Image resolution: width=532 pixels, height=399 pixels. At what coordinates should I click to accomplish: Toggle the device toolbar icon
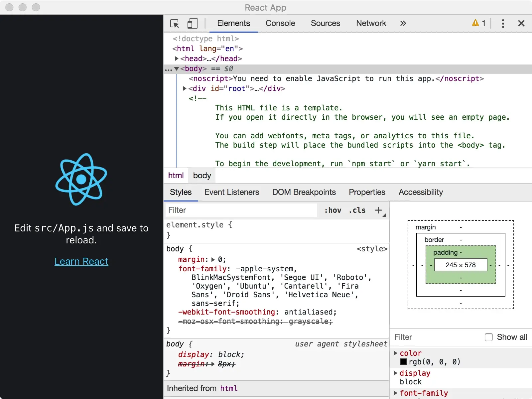(193, 23)
